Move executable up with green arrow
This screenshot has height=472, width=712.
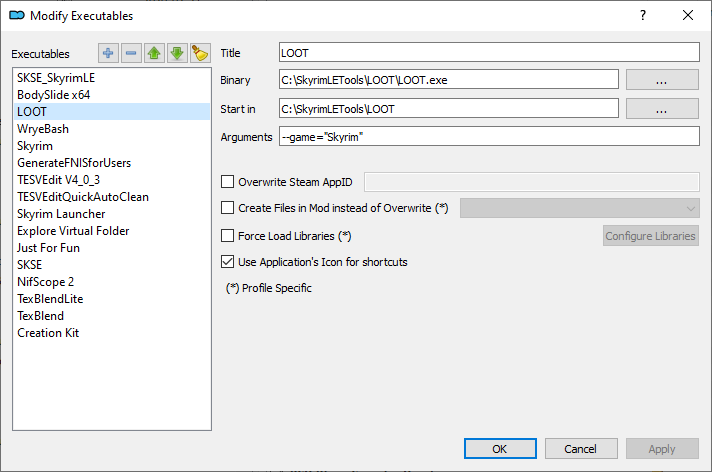(x=154, y=54)
